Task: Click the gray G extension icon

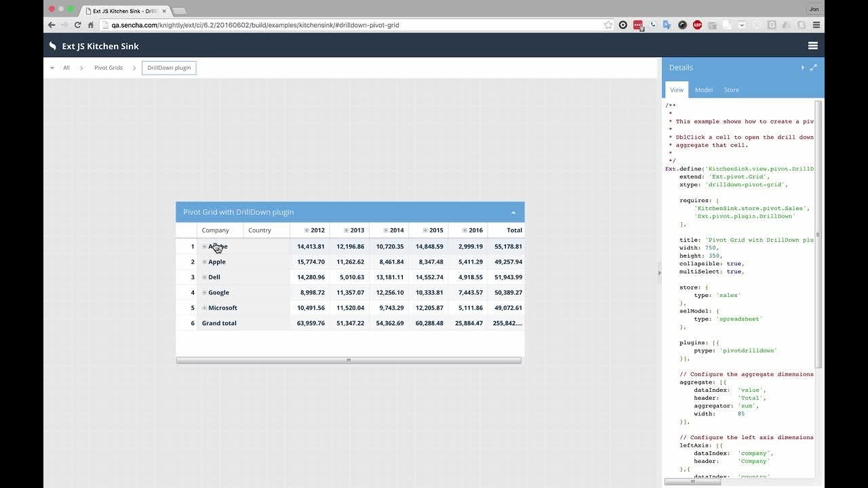Action: tap(772, 25)
